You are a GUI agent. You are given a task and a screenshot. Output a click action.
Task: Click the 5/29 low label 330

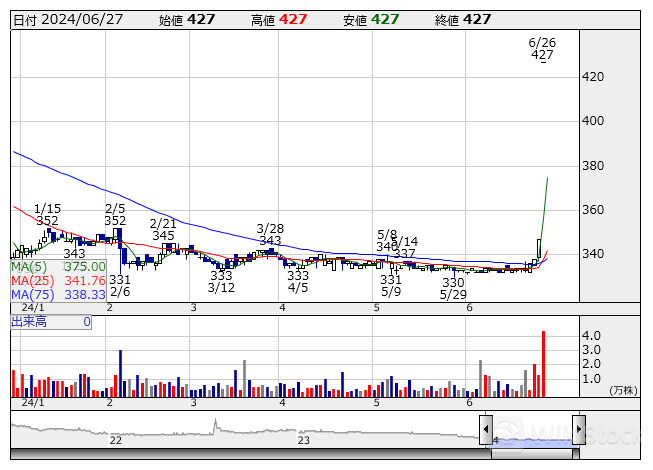coord(453,283)
